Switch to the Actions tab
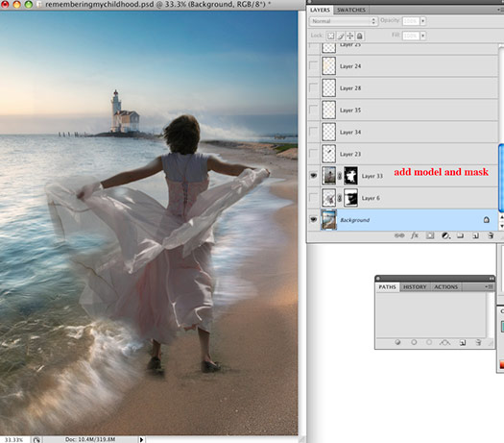This screenshot has width=504, height=443. pos(445,287)
